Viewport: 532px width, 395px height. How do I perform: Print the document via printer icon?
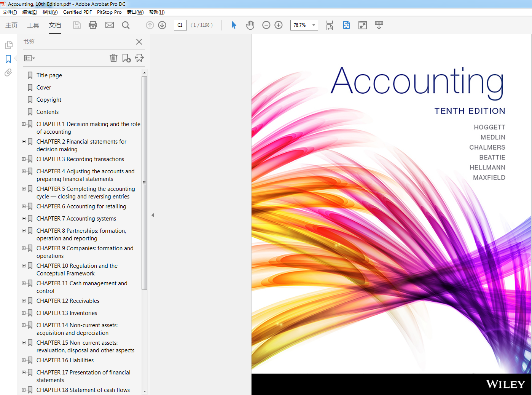pos(93,25)
